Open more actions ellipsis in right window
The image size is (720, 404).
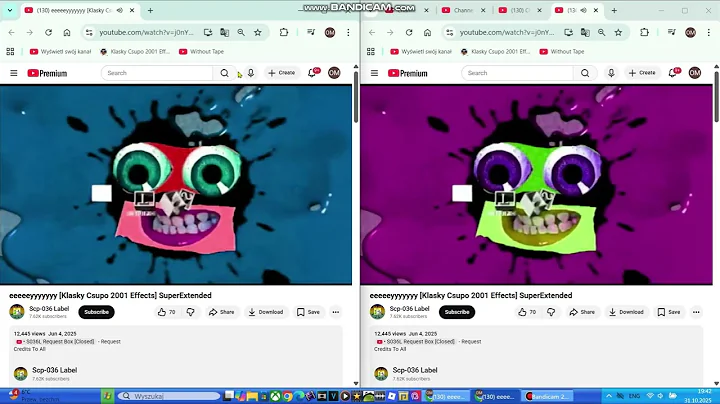point(696,312)
